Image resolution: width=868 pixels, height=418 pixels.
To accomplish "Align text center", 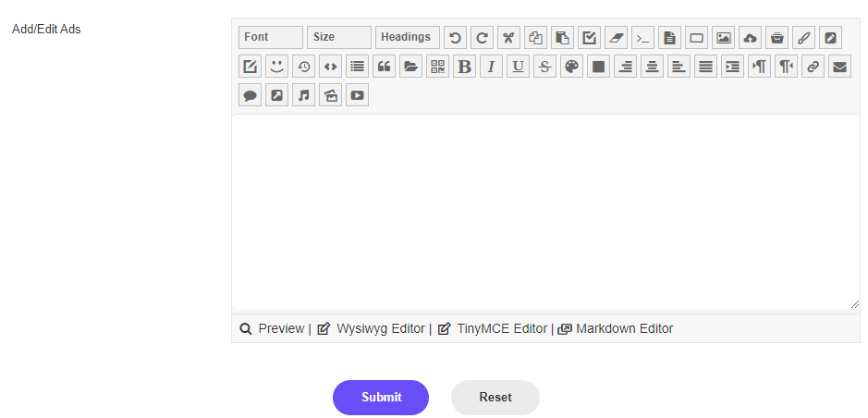I will [652, 67].
